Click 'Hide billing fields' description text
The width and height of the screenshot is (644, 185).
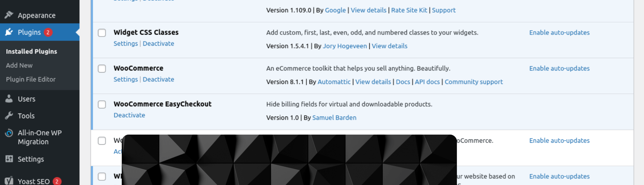(x=349, y=104)
